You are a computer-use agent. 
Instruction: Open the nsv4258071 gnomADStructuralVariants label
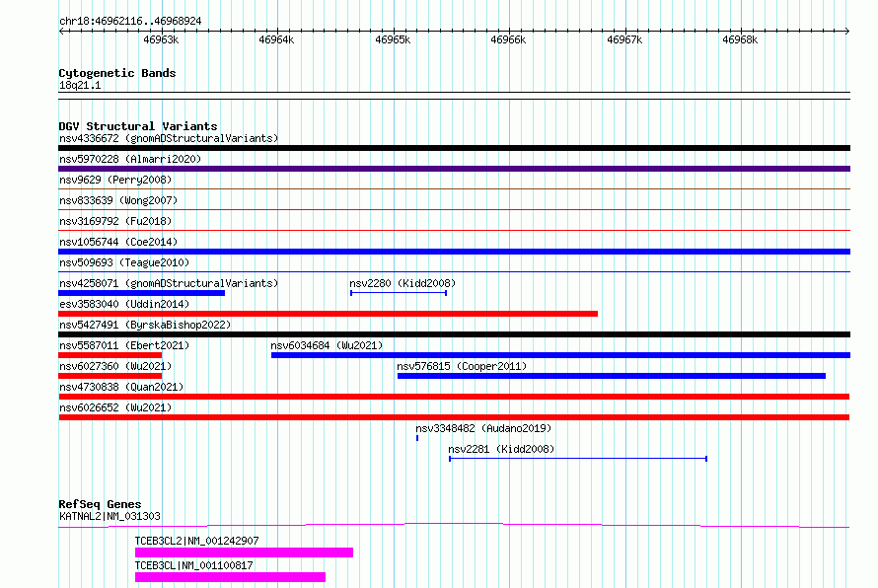click(x=169, y=283)
